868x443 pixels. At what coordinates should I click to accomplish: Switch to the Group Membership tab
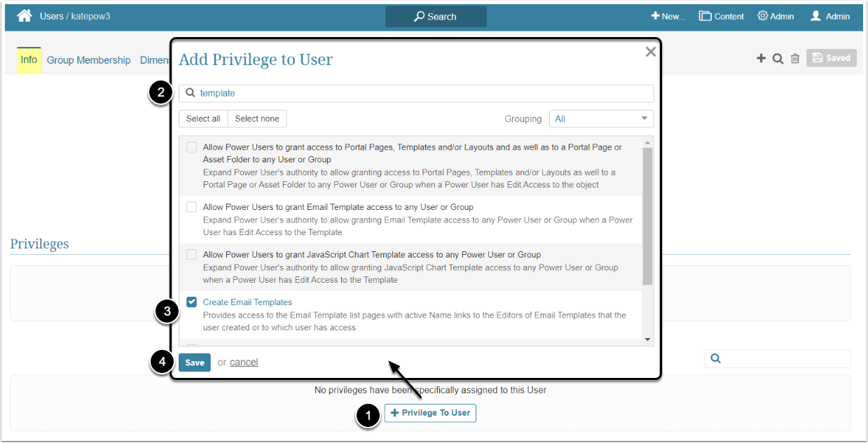click(x=89, y=60)
